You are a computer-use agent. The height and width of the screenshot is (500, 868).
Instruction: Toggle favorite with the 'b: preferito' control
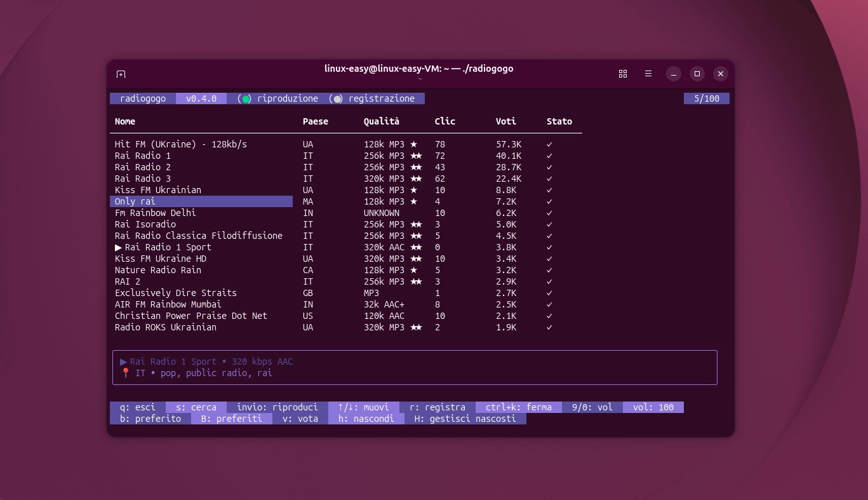(x=150, y=418)
